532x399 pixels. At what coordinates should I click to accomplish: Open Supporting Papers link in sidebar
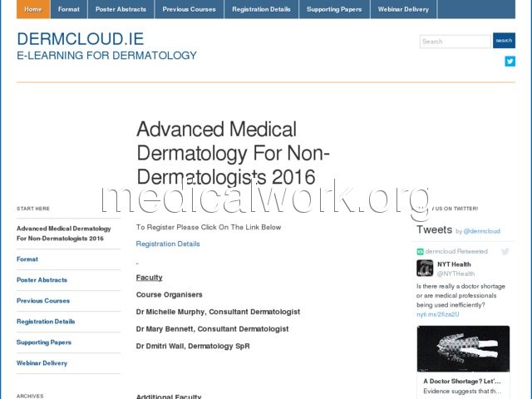tap(44, 342)
